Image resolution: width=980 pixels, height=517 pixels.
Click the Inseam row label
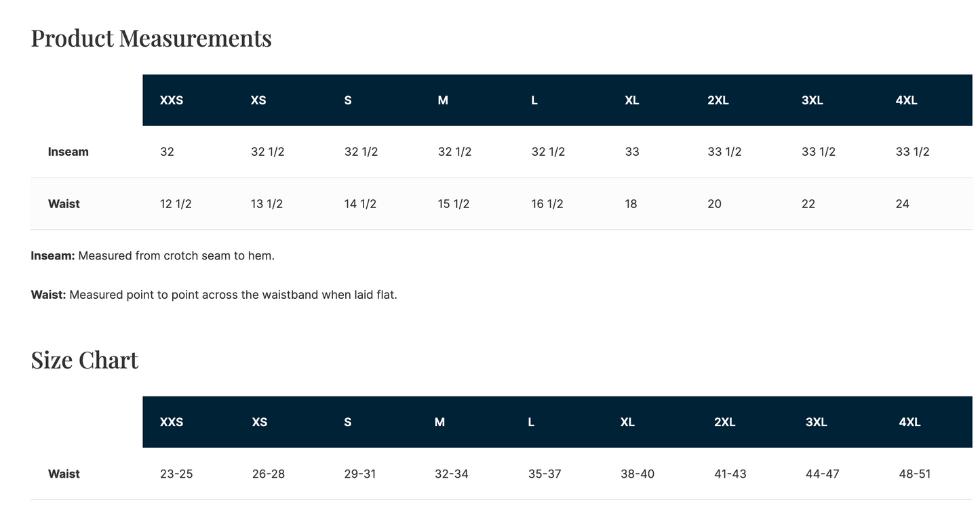(68, 152)
